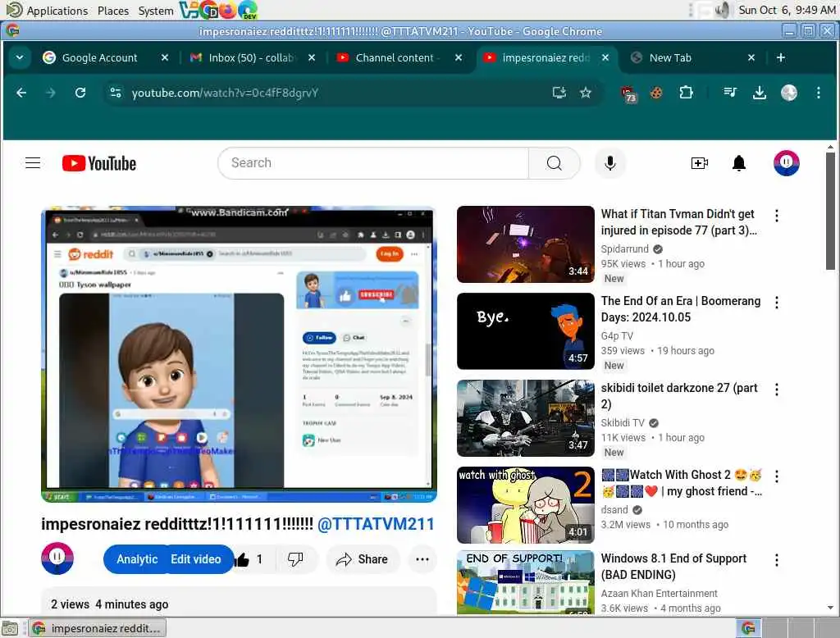Open the Chrome profile avatar
The height and width of the screenshot is (638, 840).
pyautogui.click(x=788, y=93)
